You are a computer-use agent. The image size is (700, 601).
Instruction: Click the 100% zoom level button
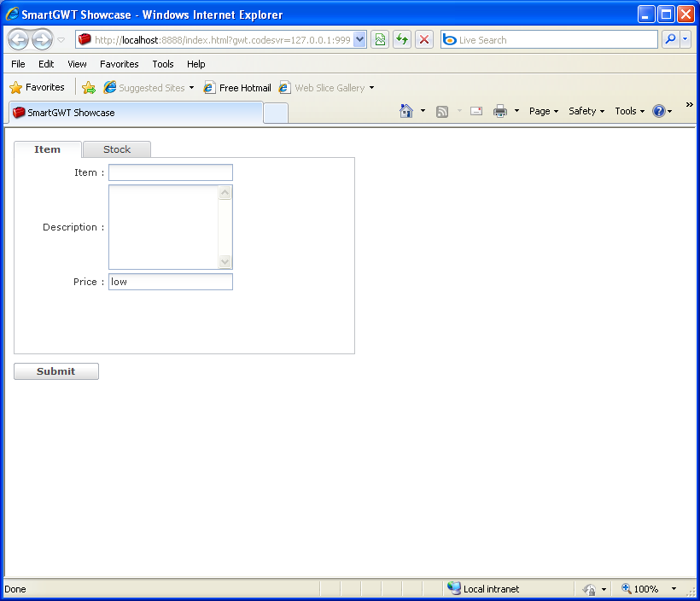pyautogui.click(x=639, y=589)
